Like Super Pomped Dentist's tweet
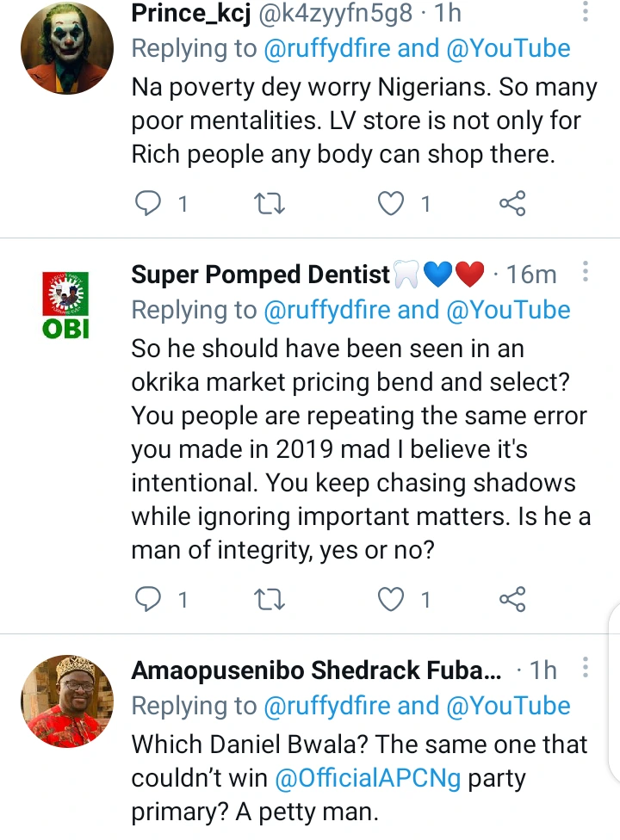This screenshot has height=840, width=620. 392,600
